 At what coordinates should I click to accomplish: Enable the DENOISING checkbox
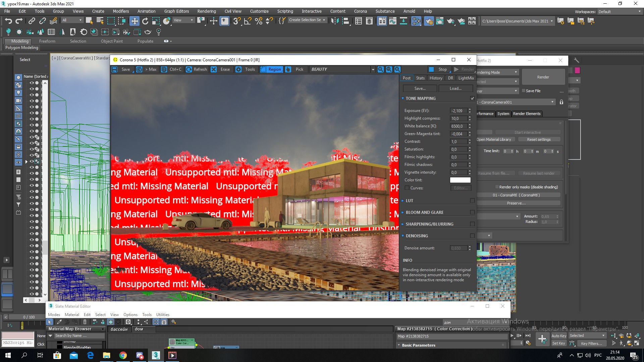tap(472, 236)
